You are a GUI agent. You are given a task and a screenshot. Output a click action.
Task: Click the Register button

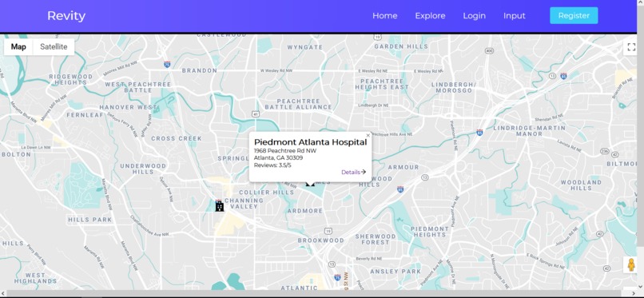point(574,16)
